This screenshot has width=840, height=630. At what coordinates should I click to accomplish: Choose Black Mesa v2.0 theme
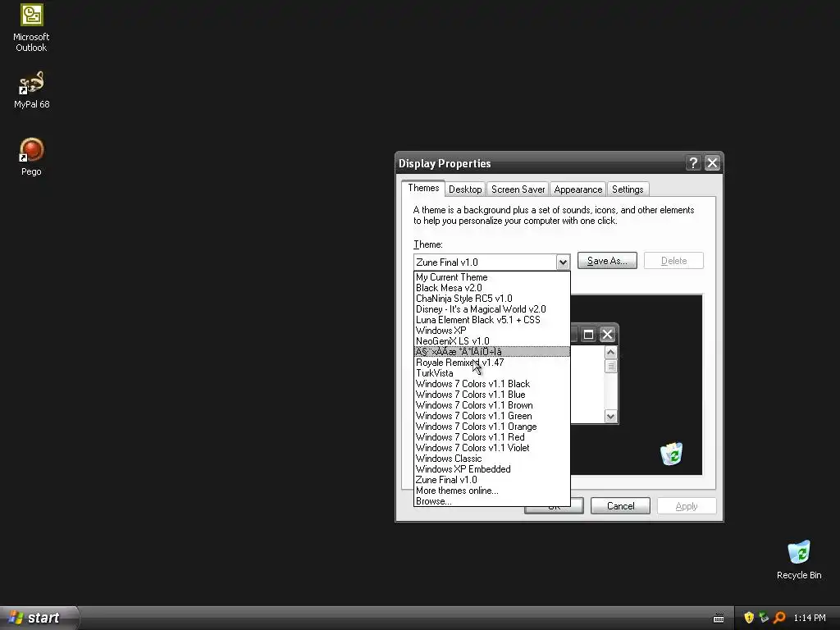click(492, 288)
